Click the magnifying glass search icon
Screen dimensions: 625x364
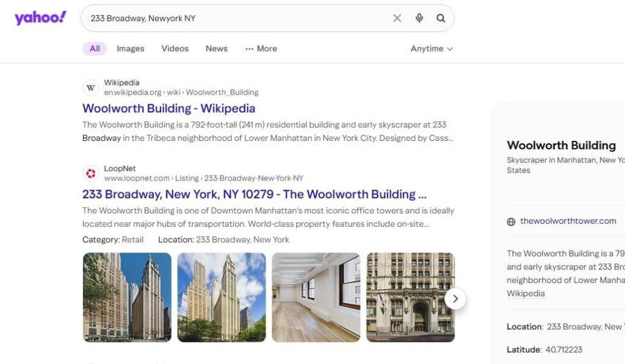(x=441, y=18)
